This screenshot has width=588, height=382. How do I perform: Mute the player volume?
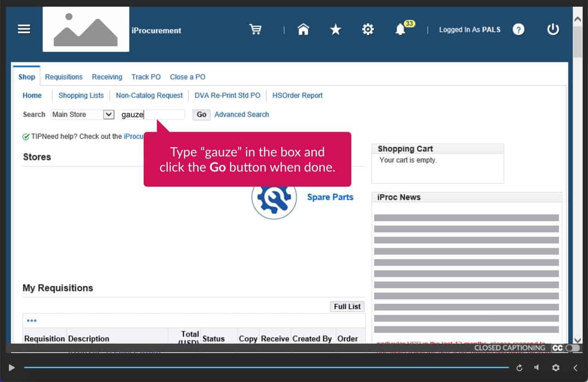[x=537, y=368]
